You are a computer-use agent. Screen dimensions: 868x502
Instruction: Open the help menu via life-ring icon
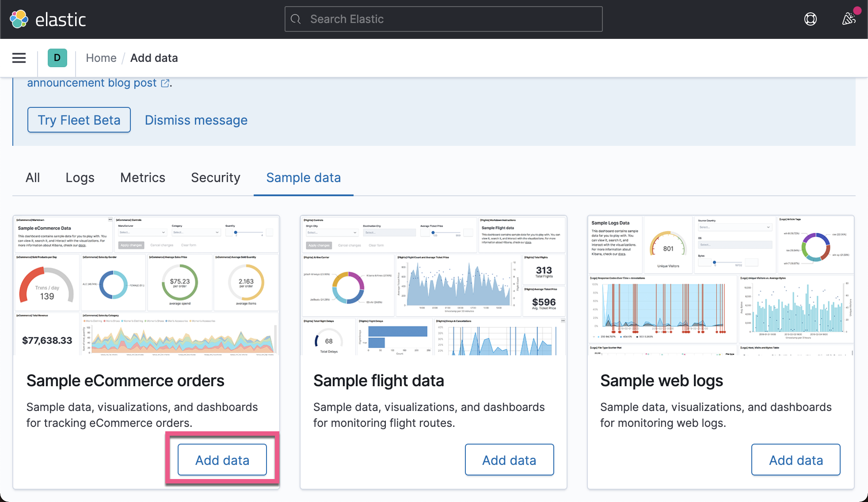tap(811, 19)
